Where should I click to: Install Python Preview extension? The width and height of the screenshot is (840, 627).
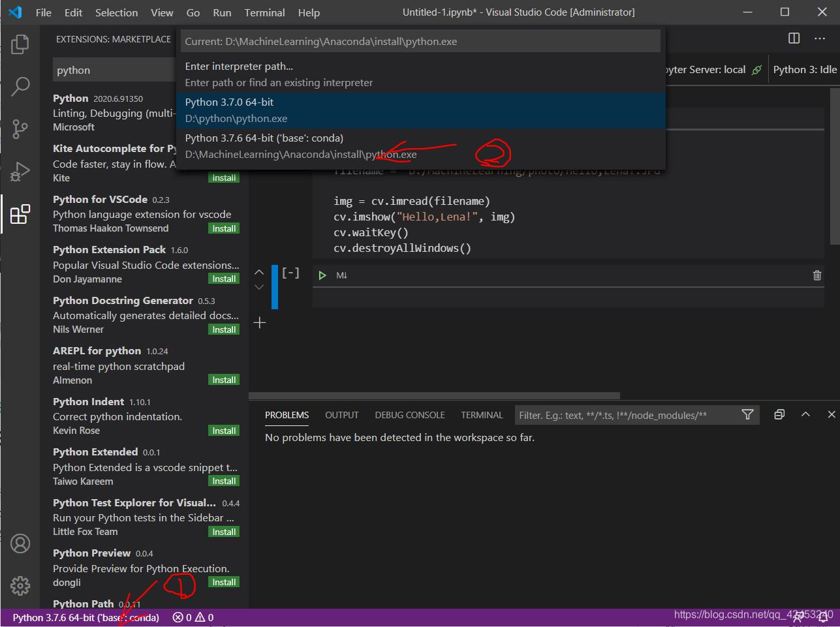pyautogui.click(x=224, y=582)
